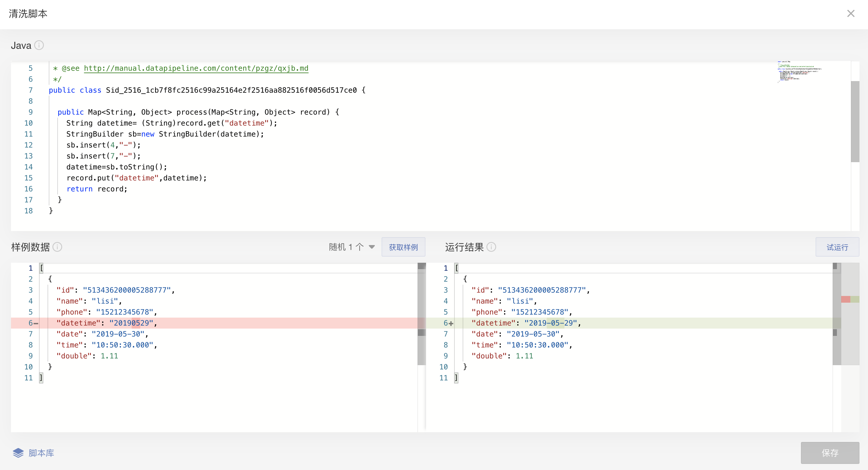
Task: Click the plus diff marker on result line 6
Action: coord(451,323)
